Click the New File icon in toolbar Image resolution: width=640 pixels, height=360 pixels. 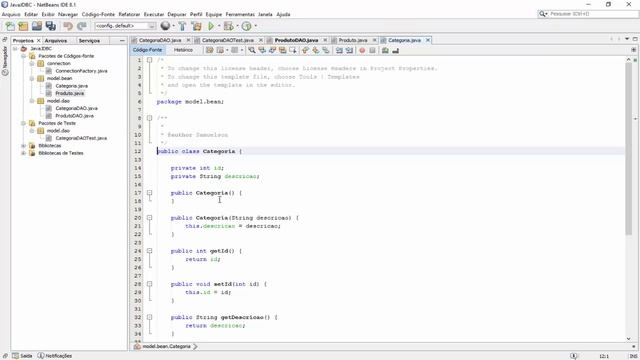[x=10, y=26]
